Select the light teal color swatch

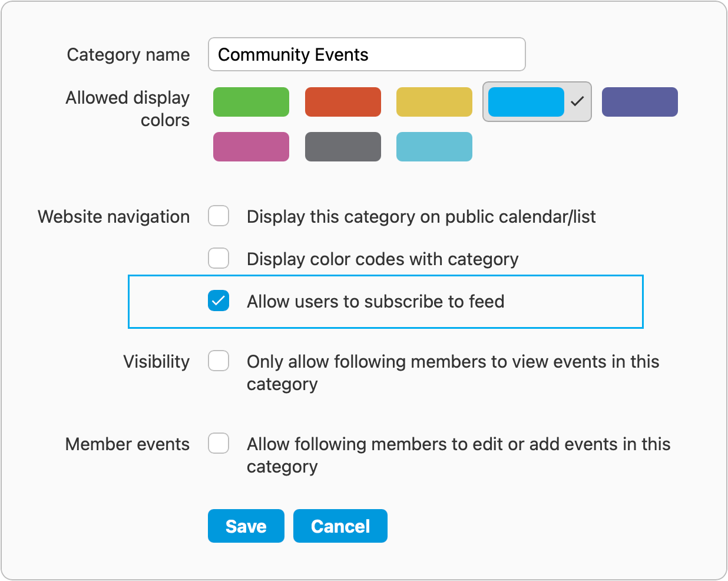tap(434, 147)
